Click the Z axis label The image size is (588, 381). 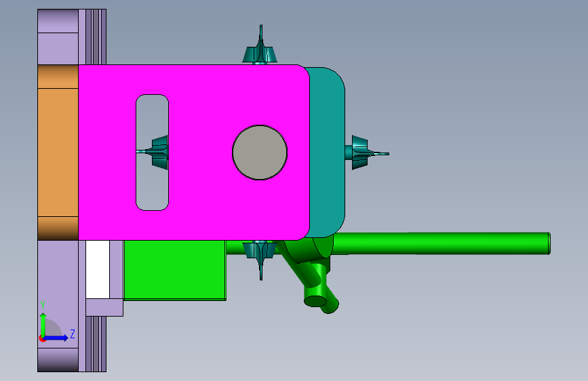(73, 334)
